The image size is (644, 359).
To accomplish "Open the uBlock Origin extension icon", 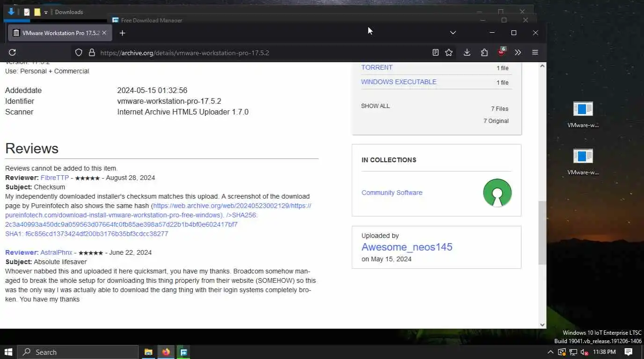I will coord(501,52).
